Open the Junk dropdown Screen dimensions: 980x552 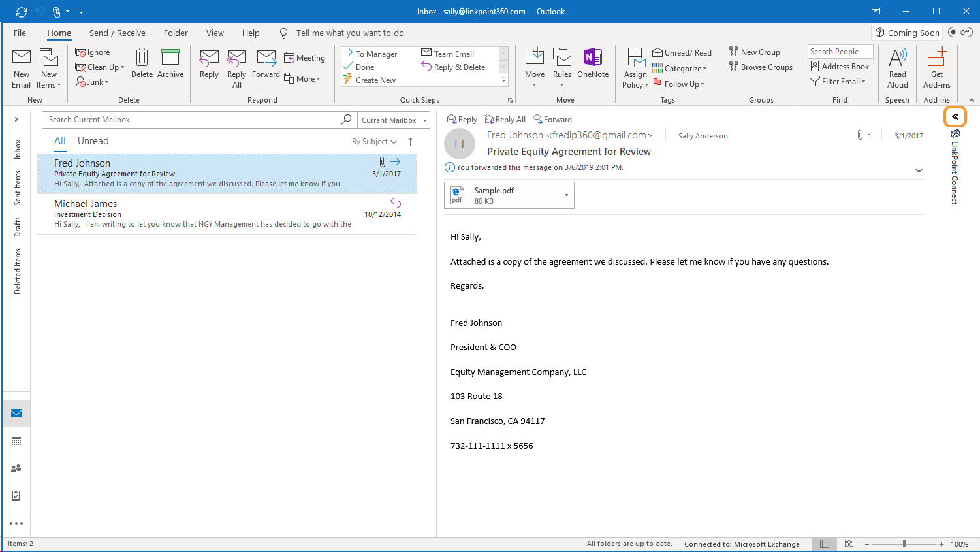pyautogui.click(x=92, y=82)
